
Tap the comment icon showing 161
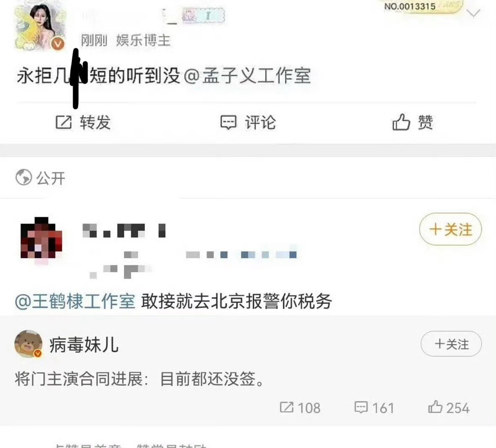361,407
